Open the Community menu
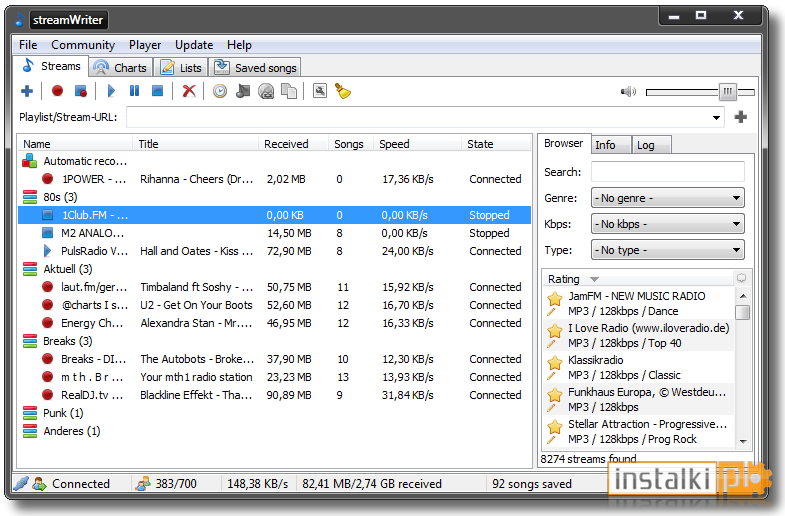 [83, 45]
